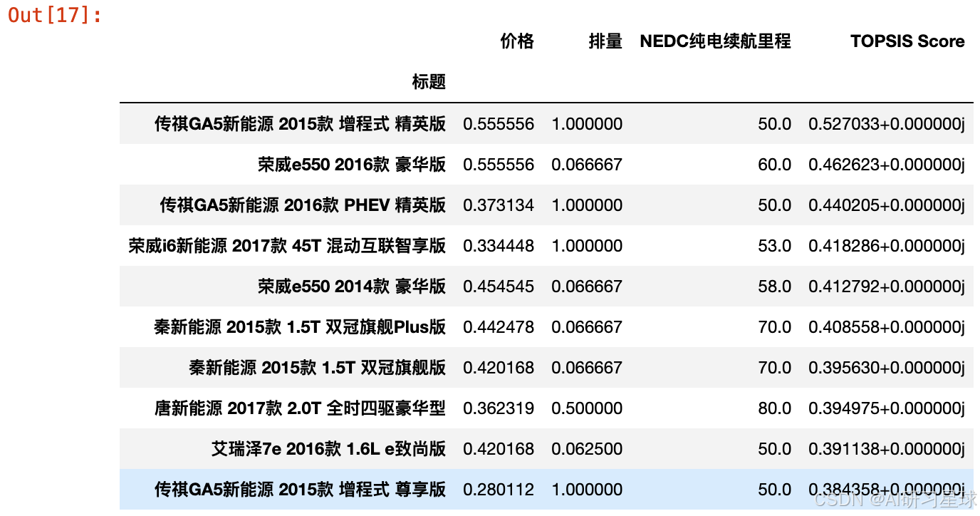Select row 荣威i6新能源 2017款 45T 混动互联智享版

point(546,246)
